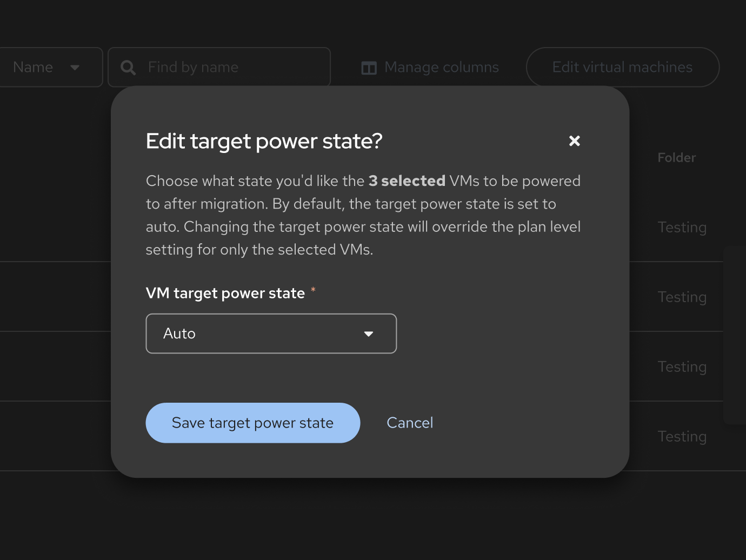Click the Folder column header
The height and width of the screenshot is (560, 746).
tap(676, 158)
